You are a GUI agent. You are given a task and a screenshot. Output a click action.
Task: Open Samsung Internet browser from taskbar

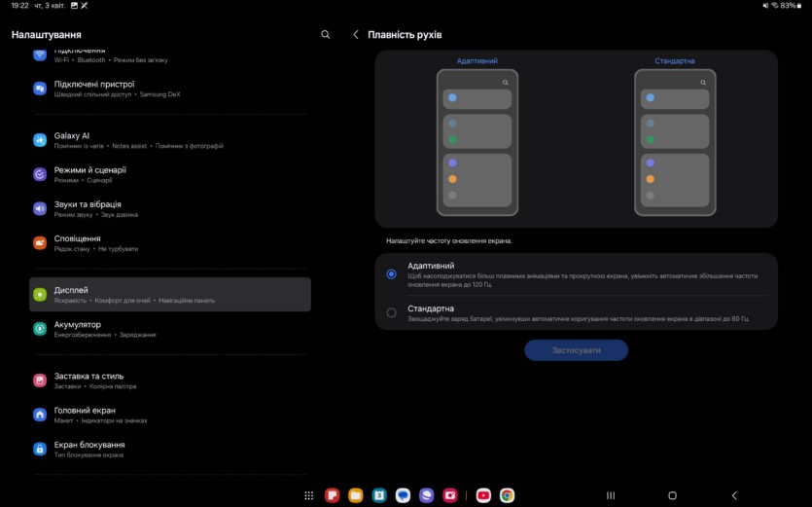(x=426, y=495)
